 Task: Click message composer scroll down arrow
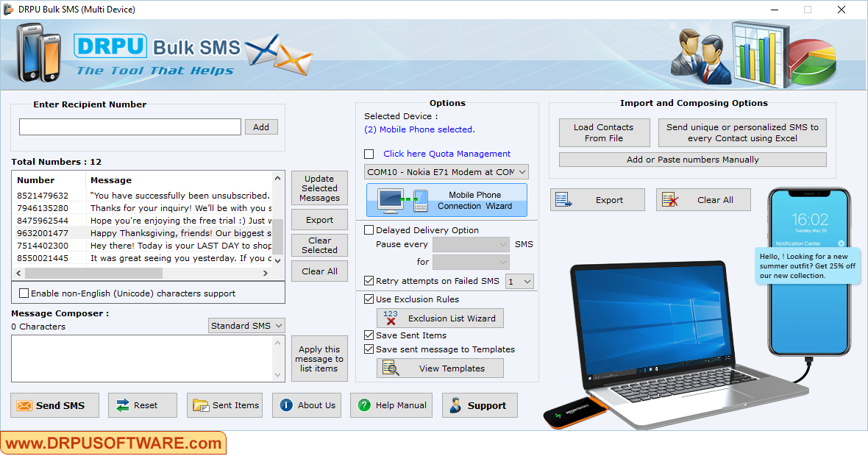pos(278,375)
